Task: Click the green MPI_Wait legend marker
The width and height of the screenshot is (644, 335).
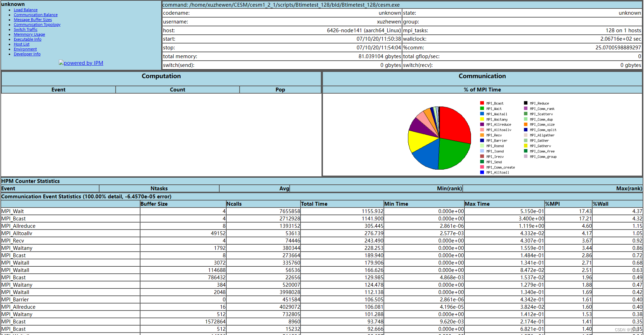Action: coord(482,108)
